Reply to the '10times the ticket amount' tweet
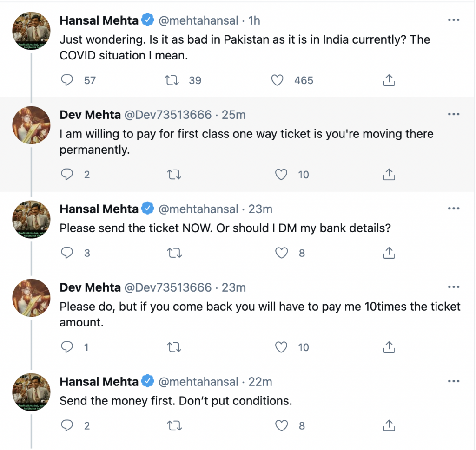Viewport: 476px width, 450px height. point(68,347)
